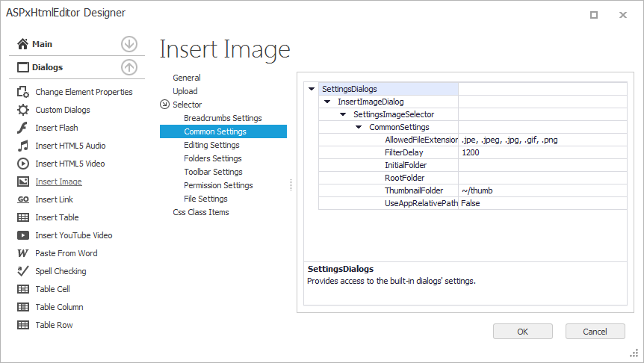Collapse the CommonSettings property node
This screenshot has width=644, height=363.
click(x=359, y=127)
